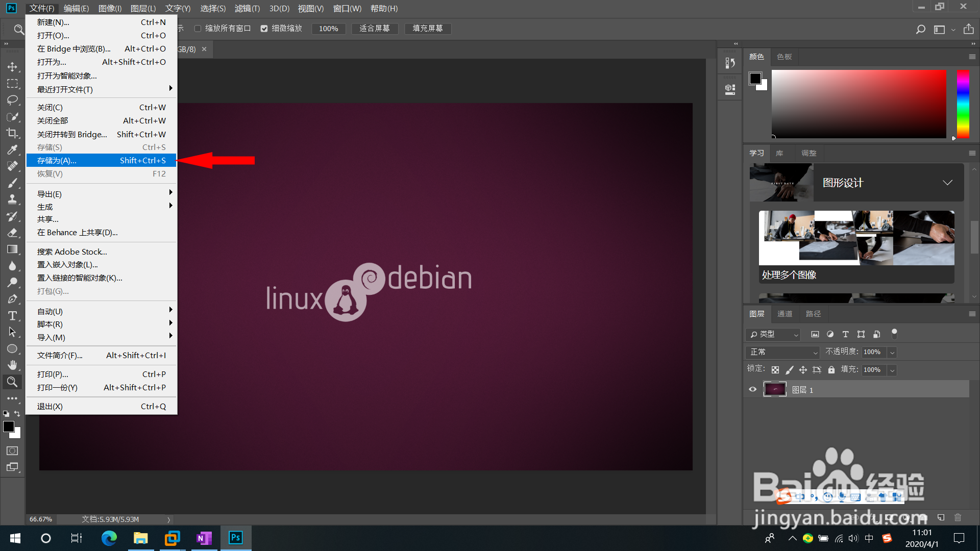Open Windows Start button
980x551 pixels.
click(x=15, y=538)
